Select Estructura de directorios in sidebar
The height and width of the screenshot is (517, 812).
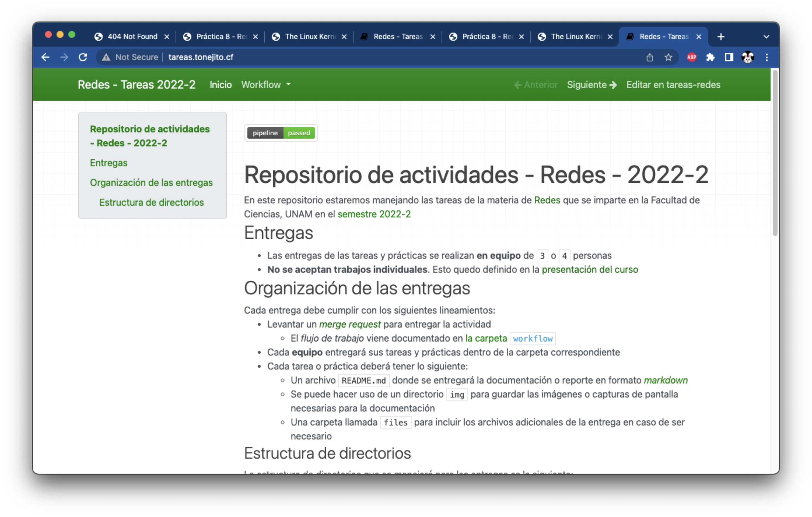coord(151,202)
